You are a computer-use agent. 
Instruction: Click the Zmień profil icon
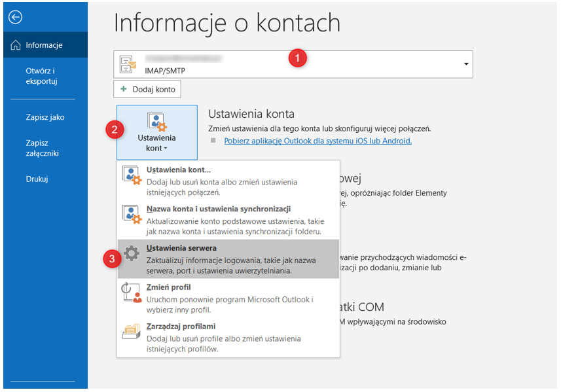[132, 293]
